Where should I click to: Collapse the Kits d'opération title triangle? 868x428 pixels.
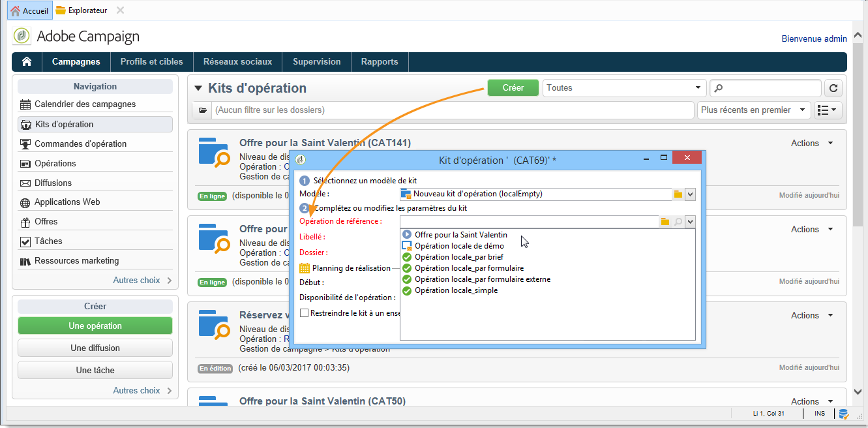(x=198, y=89)
